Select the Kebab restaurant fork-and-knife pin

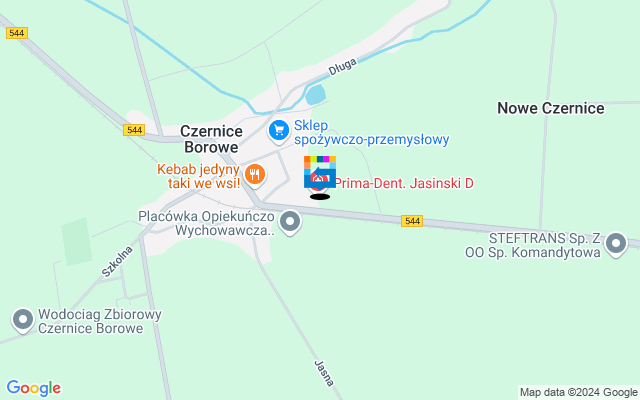[255, 176]
